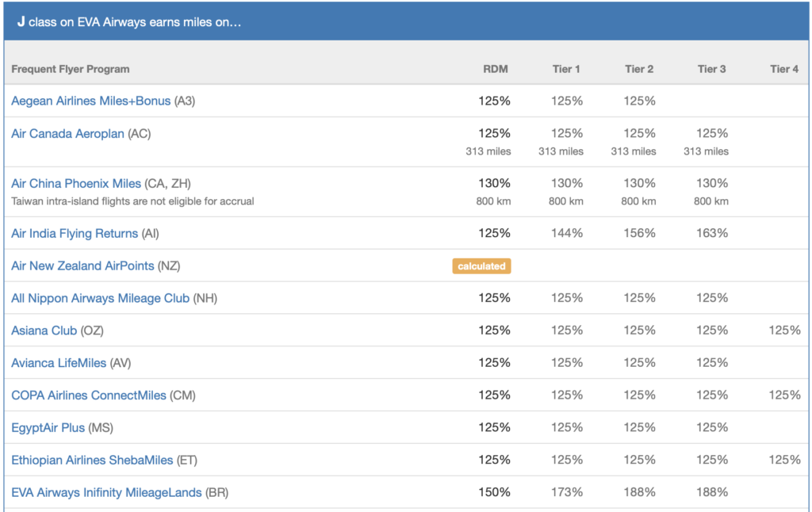Select Avianca LifeMiles Tier 1 125% value

click(566, 363)
